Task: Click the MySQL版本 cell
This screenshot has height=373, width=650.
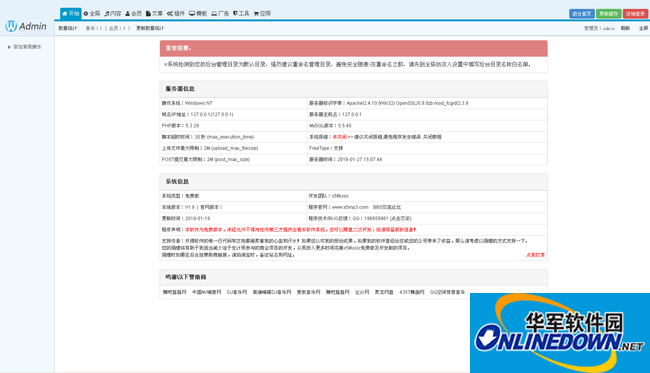Action: 427,126
